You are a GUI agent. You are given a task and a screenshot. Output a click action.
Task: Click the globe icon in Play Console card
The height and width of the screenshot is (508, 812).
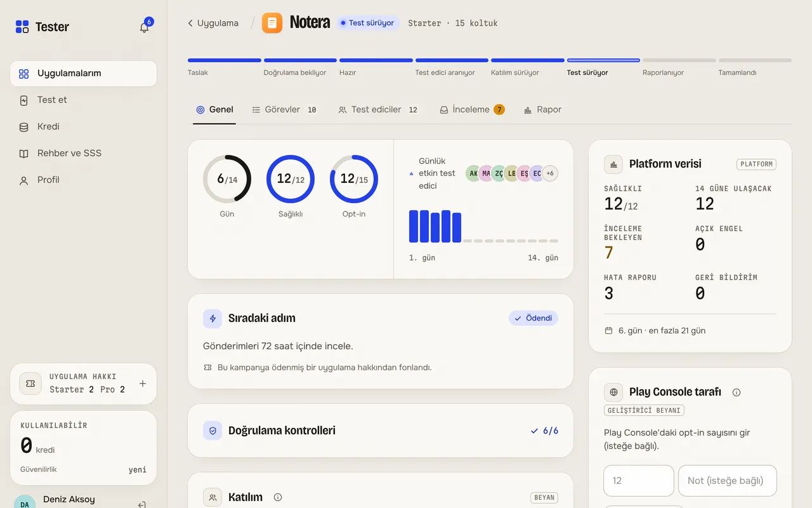[613, 392]
